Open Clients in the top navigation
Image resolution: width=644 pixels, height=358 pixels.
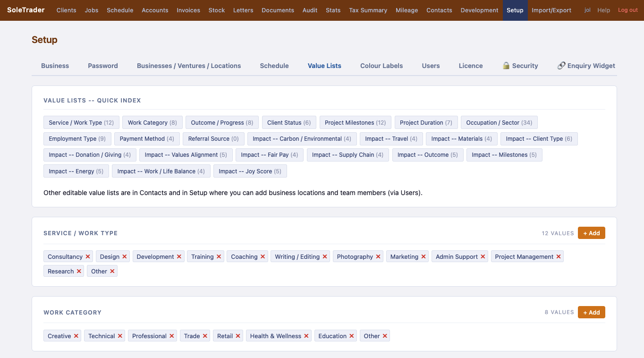(67, 10)
